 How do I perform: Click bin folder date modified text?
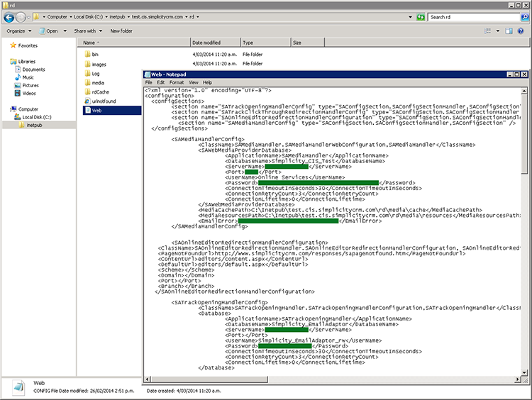click(214, 55)
